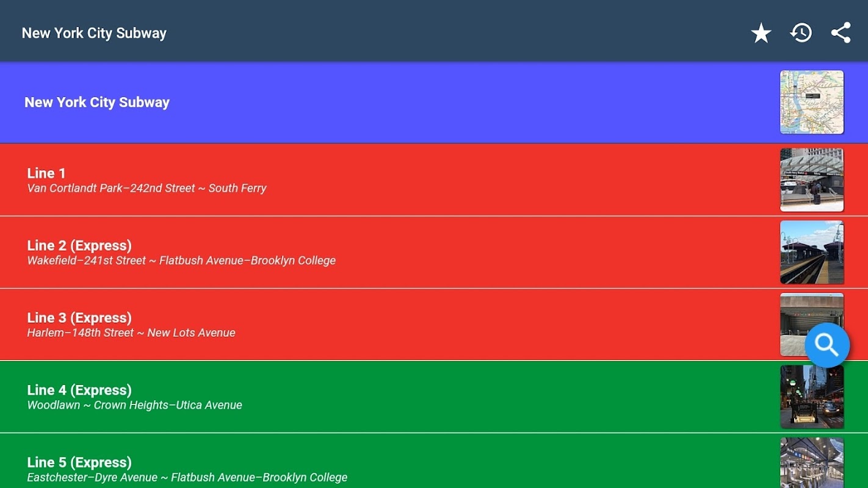The height and width of the screenshot is (488, 868).
Task: Tap the blue search floating button
Action: tap(827, 345)
